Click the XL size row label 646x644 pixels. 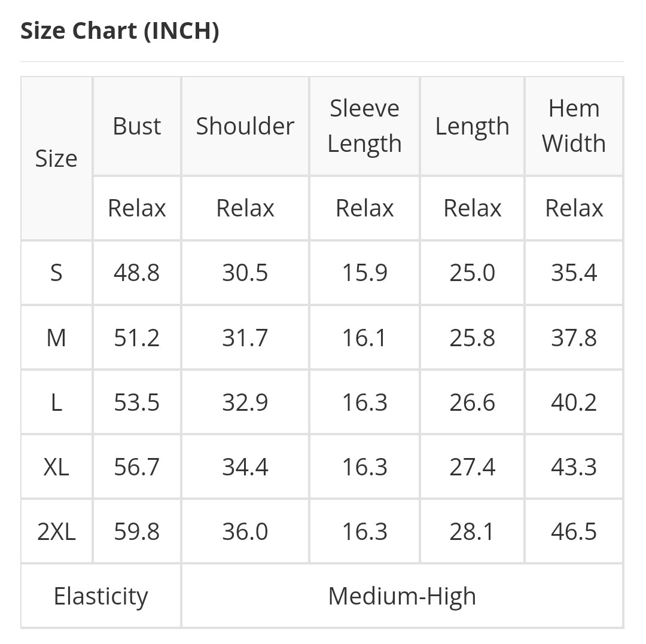coord(56,467)
